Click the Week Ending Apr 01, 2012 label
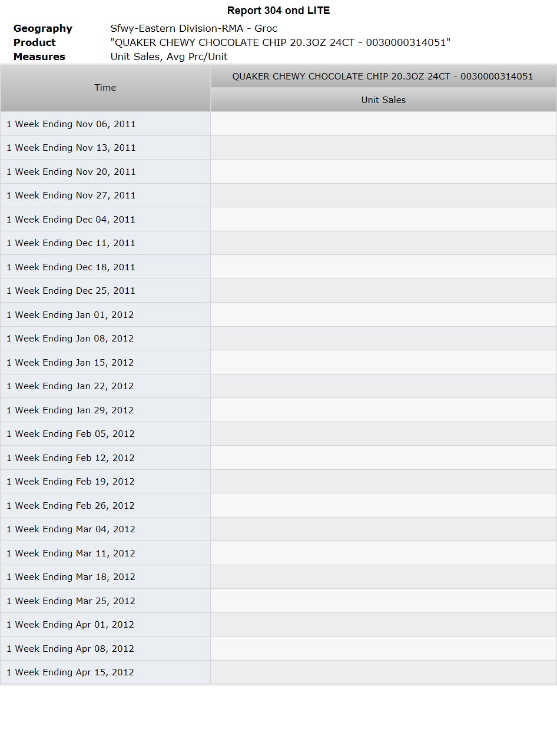Screen dimensions: 557x756 [70, 625]
